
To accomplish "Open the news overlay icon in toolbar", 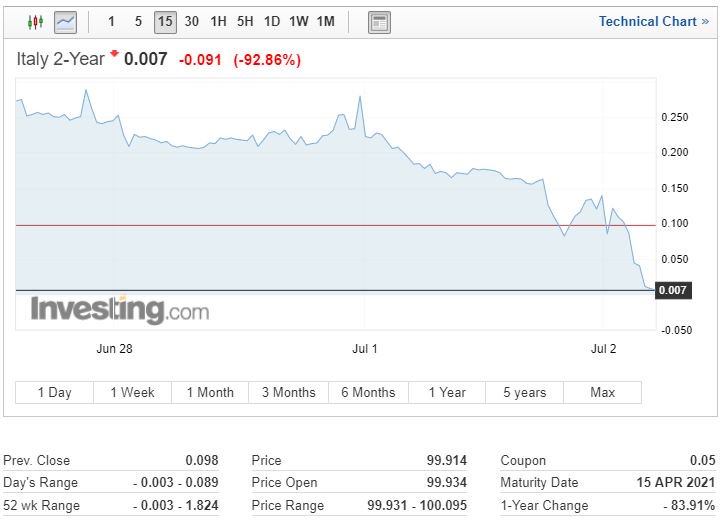I will (x=378, y=22).
